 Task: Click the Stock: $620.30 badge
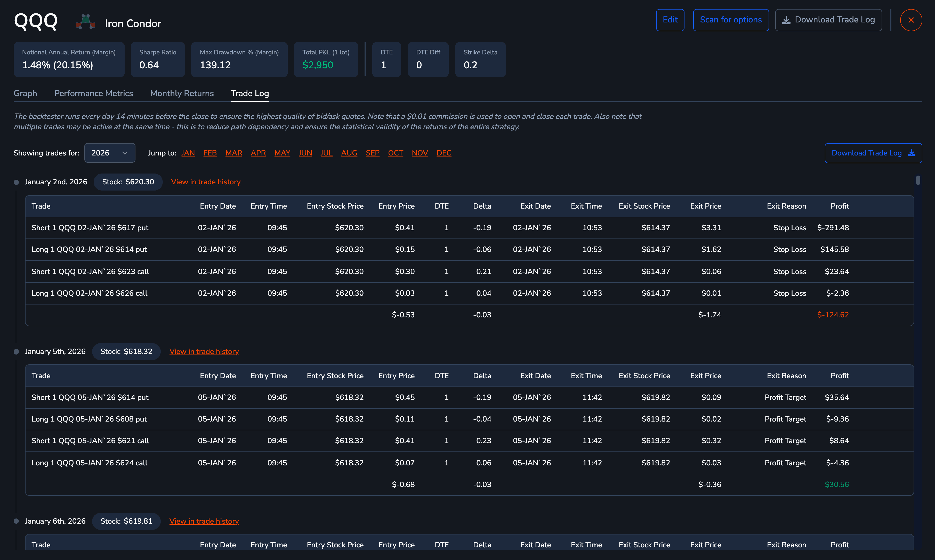(x=128, y=182)
